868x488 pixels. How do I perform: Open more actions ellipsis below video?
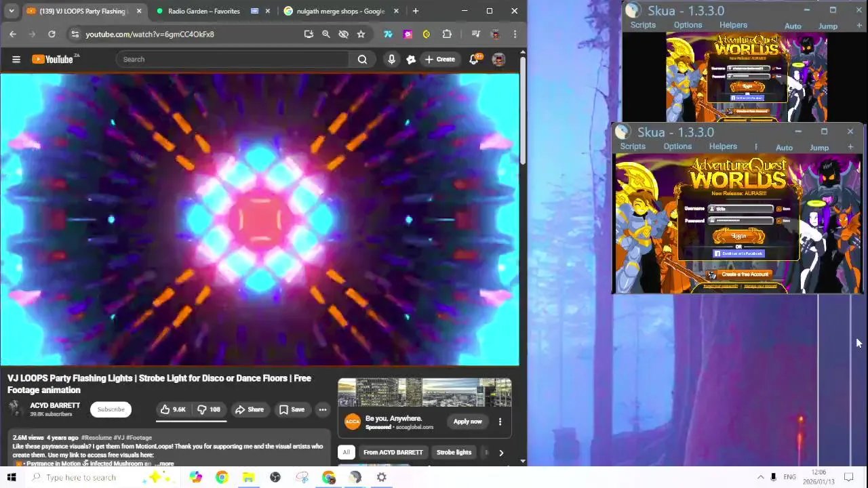(323, 409)
